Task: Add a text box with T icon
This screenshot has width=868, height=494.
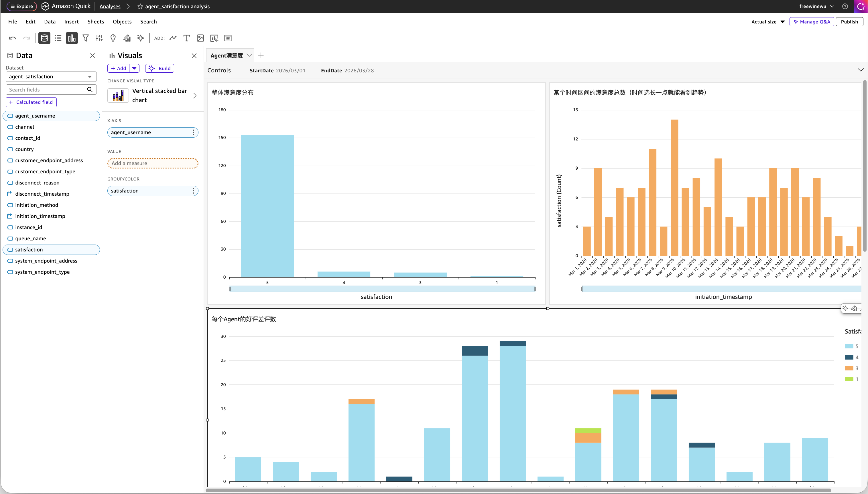Action: tap(186, 38)
